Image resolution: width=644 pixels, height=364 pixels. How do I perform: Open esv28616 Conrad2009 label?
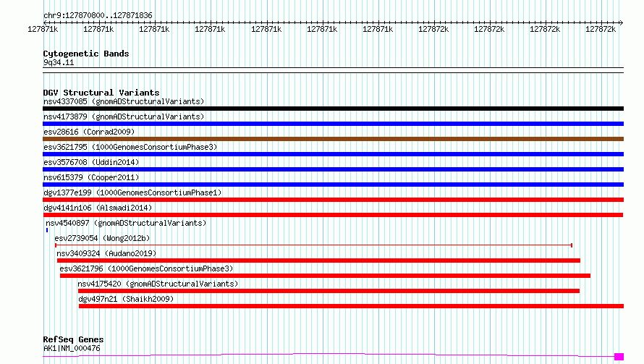coord(89,132)
